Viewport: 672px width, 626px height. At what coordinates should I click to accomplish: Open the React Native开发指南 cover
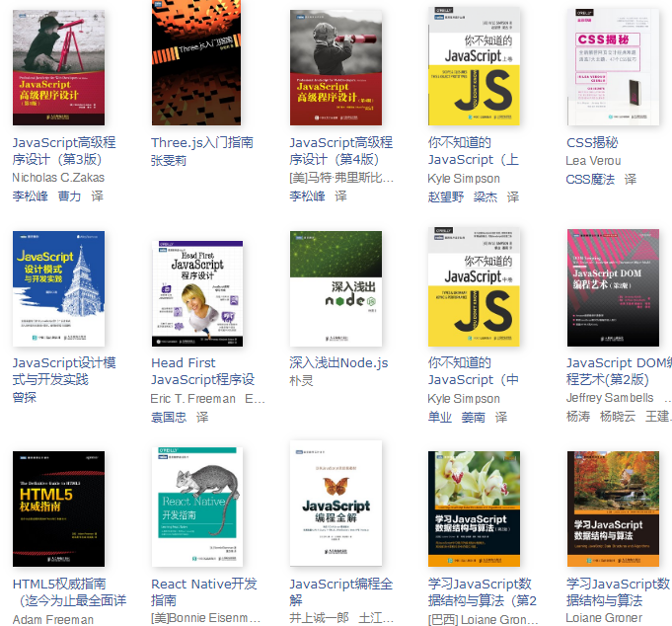[x=197, y=507]
